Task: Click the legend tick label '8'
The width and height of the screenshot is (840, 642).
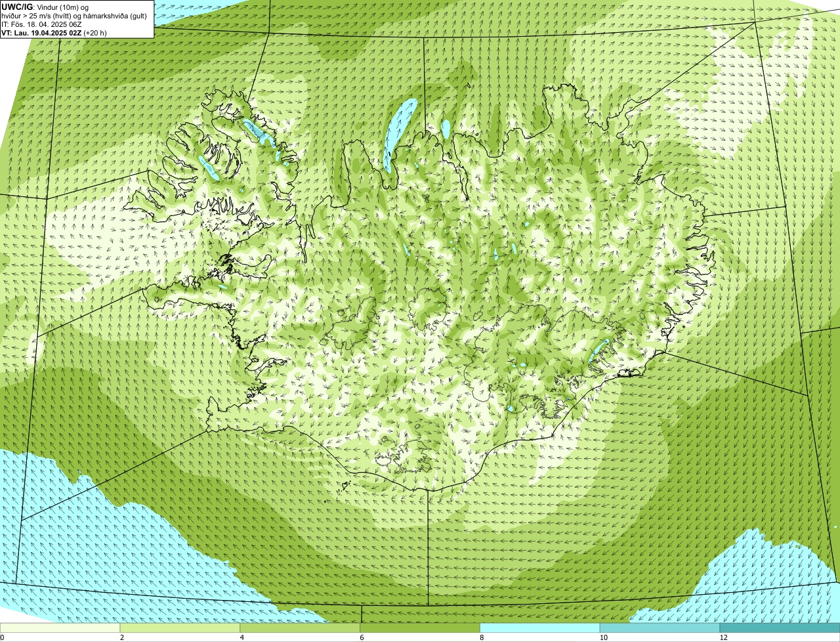Action: pos(482,637)
